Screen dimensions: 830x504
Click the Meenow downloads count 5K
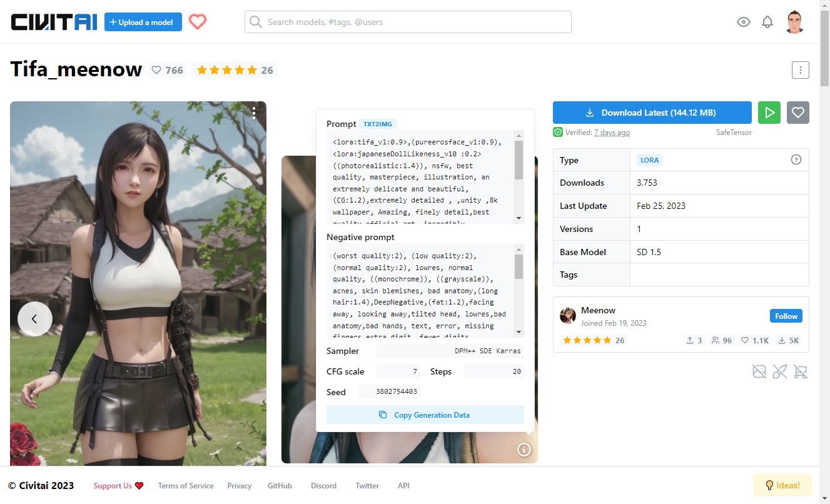click(789, 341)
